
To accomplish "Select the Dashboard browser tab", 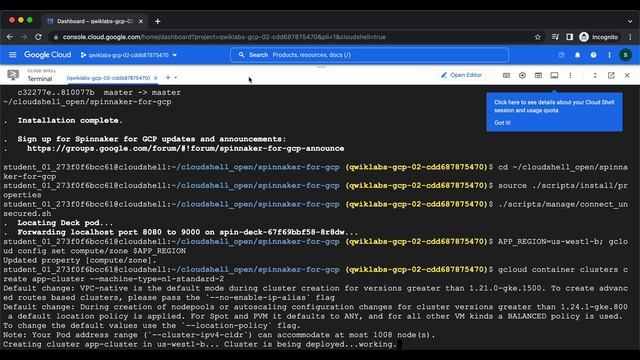I will tap(95, 21).
